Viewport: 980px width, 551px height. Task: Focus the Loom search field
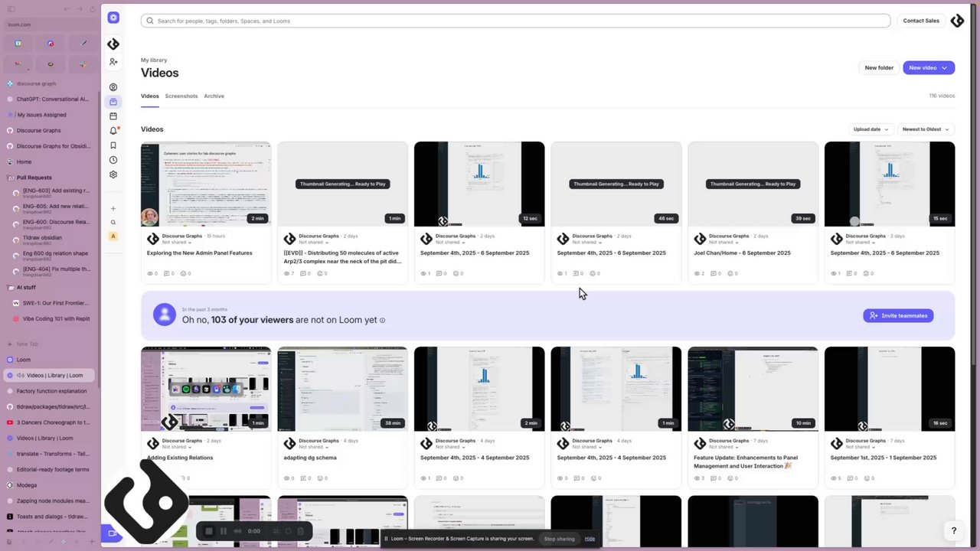pos(515,21)
